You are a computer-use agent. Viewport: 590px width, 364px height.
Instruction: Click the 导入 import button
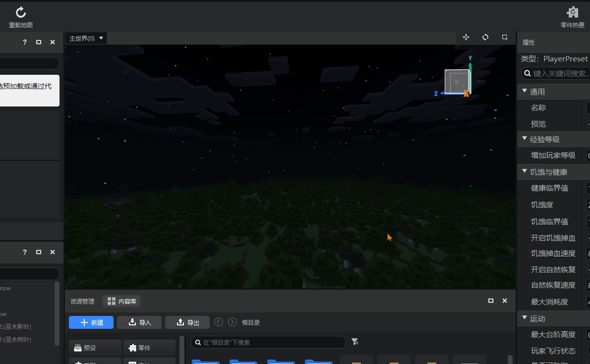click(139, 322)
